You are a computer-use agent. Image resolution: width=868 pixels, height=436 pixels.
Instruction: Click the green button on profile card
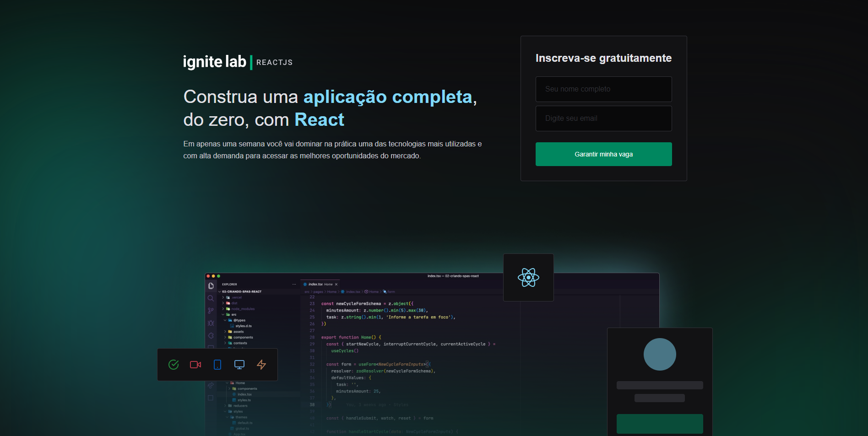[x=660, y=424]
